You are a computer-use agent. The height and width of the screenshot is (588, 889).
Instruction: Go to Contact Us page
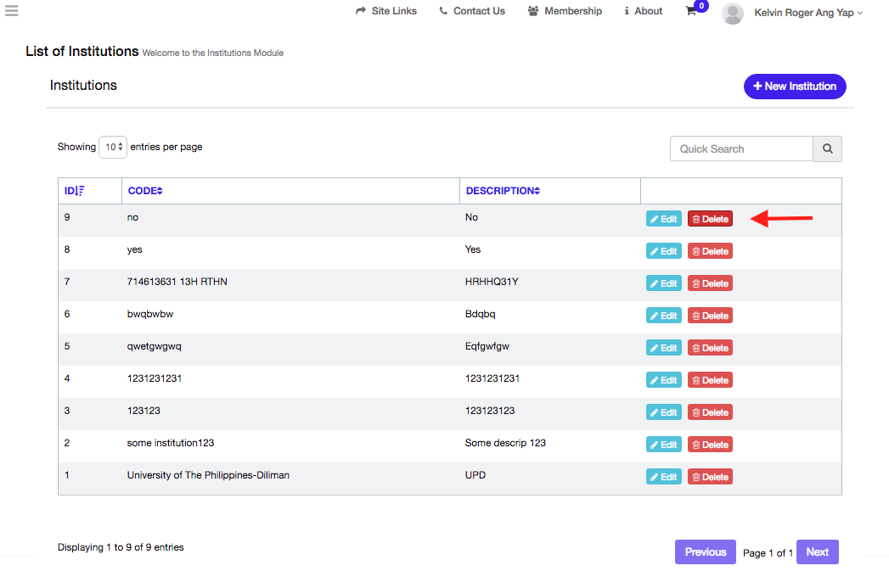pyautogui.click(x=472, y=11)
